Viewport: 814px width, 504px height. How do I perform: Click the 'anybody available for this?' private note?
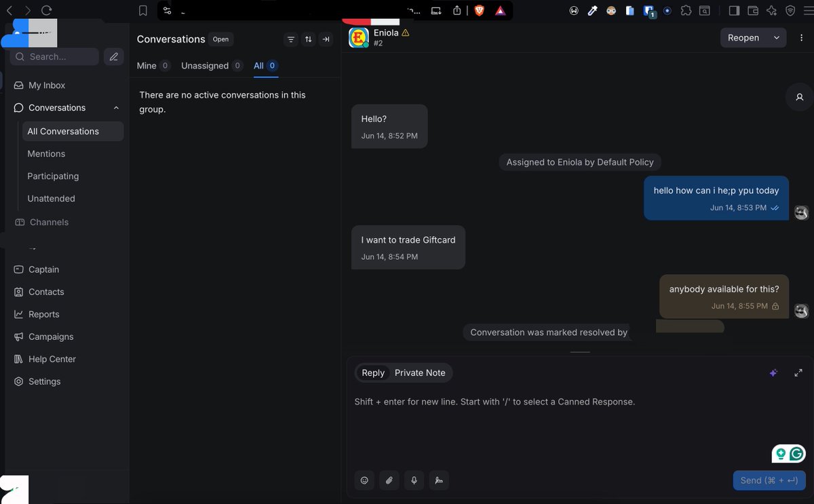coord(724,296)
